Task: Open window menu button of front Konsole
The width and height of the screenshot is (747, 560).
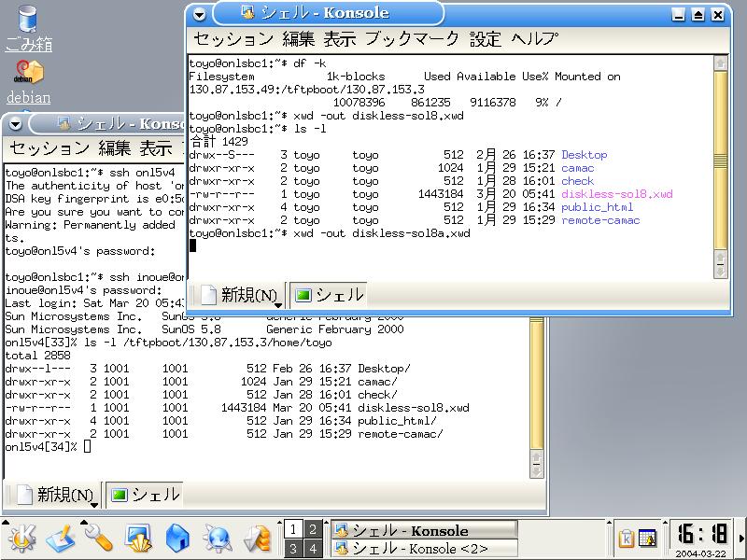Action: tap(200, 15)
